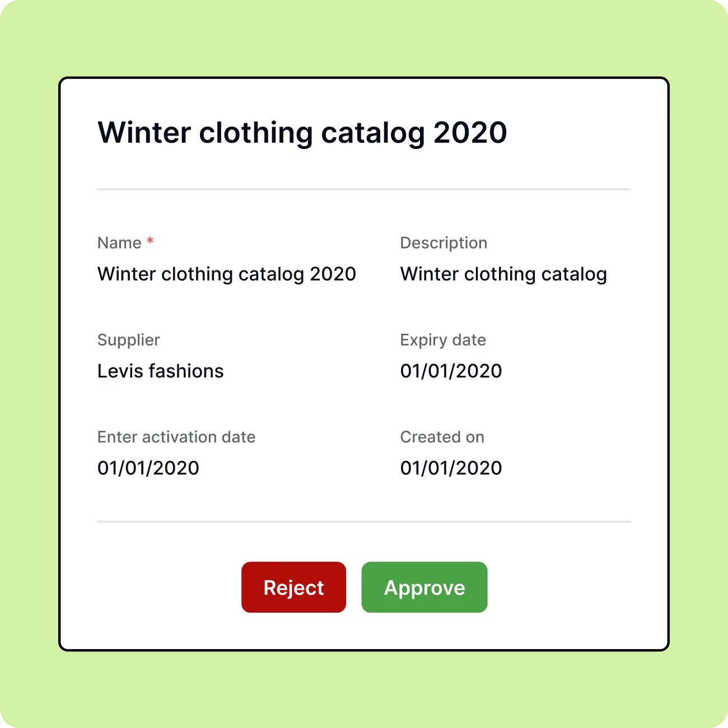
Task: Click the Supplier field label
Action: (129, 340)
